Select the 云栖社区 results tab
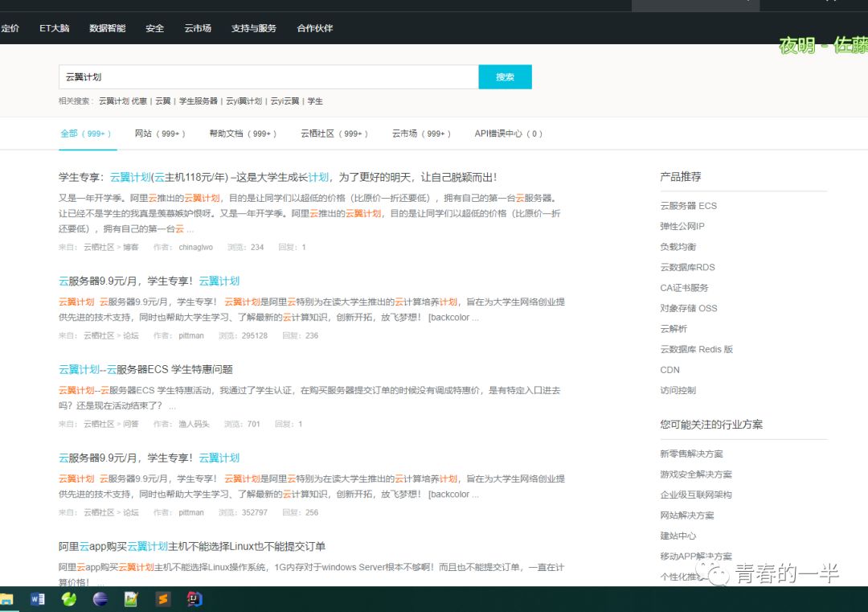This screenshot has height=612, width=868. tap(334, 133)
